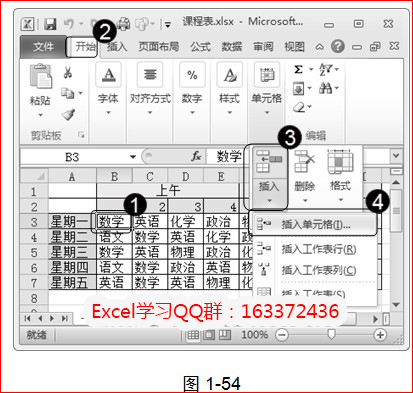The height and width of the screenshot is (393, 413).
Task: Click the Excel application icon
Action: click(x=27, y=24)
